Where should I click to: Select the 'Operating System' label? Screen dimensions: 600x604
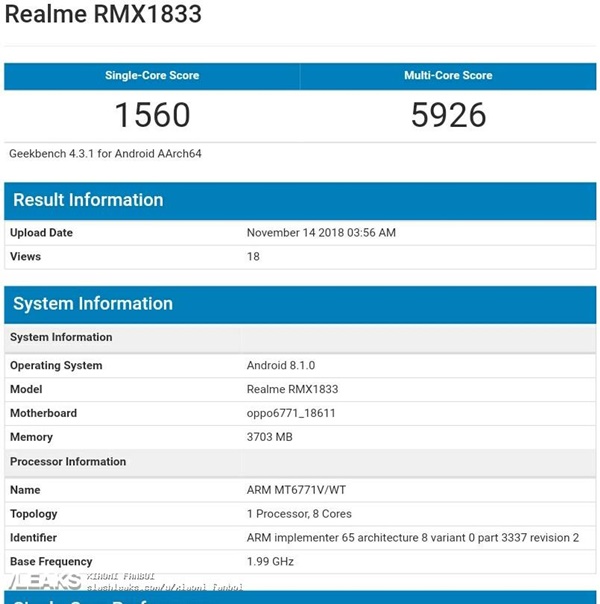click(56, 366)
